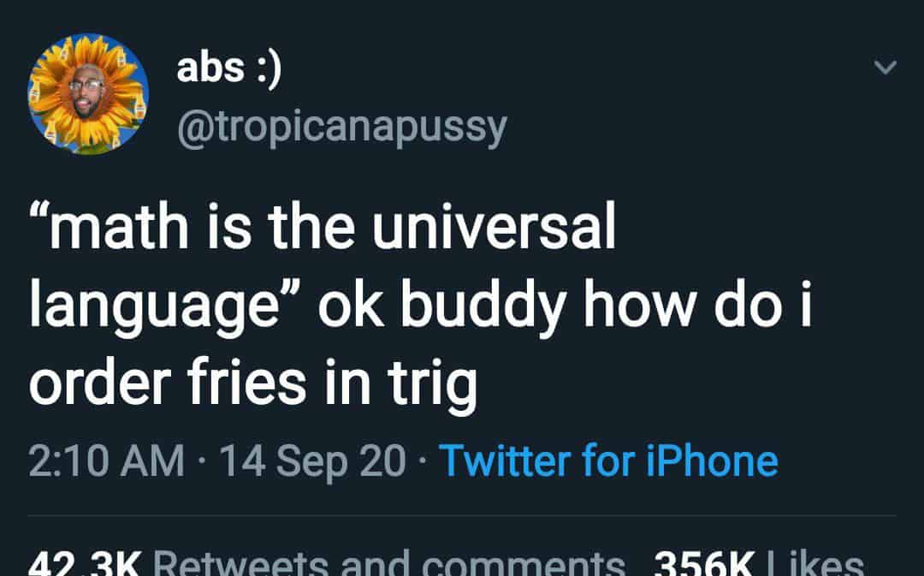
Task: Click the tweet line "order fries in trig"
Action: 253,383
